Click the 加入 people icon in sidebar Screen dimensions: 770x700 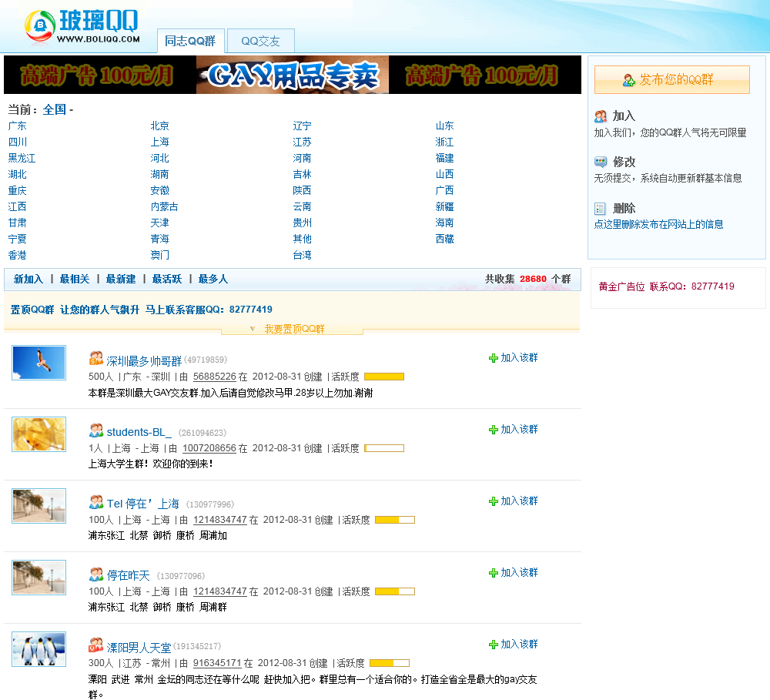point(600,116)
